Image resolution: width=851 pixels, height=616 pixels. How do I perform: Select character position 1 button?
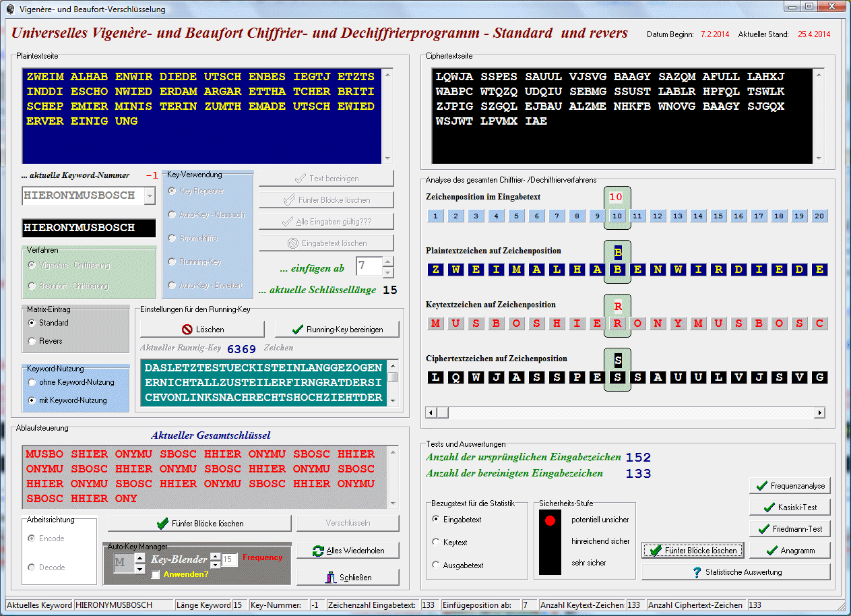click(x=436, y=216)
